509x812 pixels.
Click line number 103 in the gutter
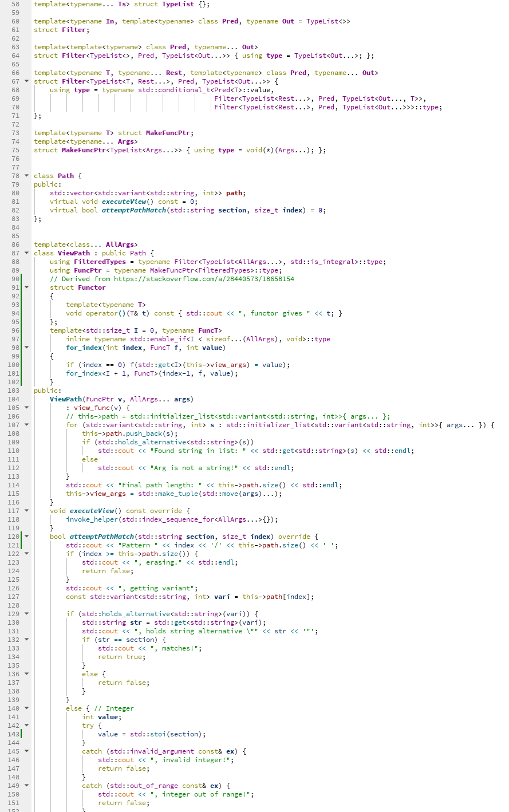[15, 391]
